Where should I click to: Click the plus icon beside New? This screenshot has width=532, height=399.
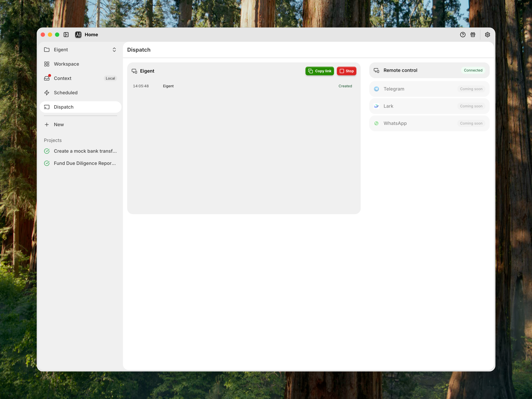coord(47,125)
